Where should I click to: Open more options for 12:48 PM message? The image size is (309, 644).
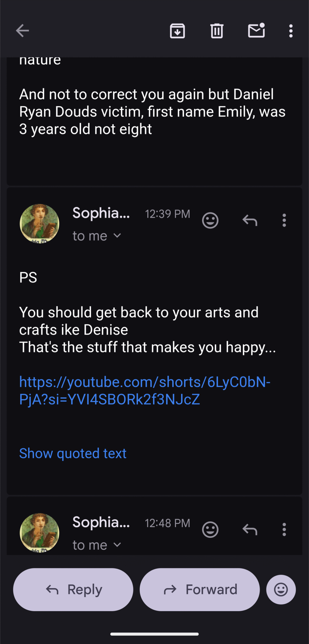coord(284,530)
